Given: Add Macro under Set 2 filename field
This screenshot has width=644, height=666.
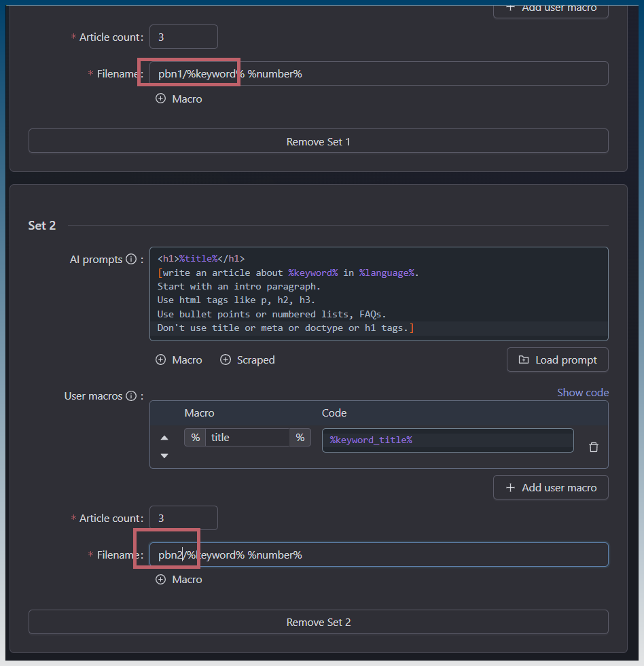Looking at the screenshot, I should pyautogui.click(x=179, y=580).
